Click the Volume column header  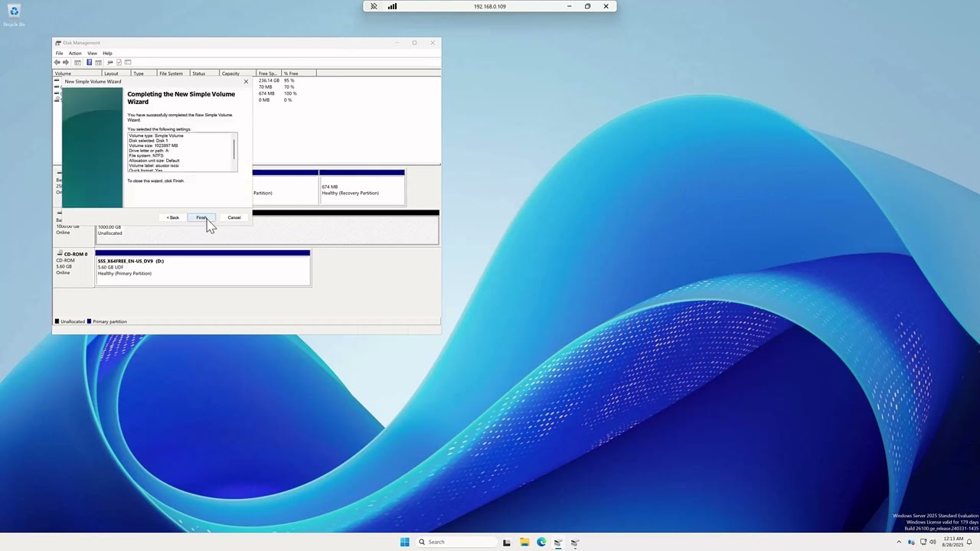click(77, 73)
